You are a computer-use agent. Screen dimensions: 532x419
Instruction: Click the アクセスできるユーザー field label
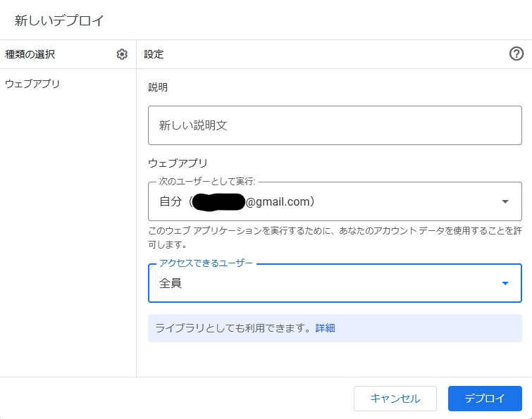coord(206,263)
